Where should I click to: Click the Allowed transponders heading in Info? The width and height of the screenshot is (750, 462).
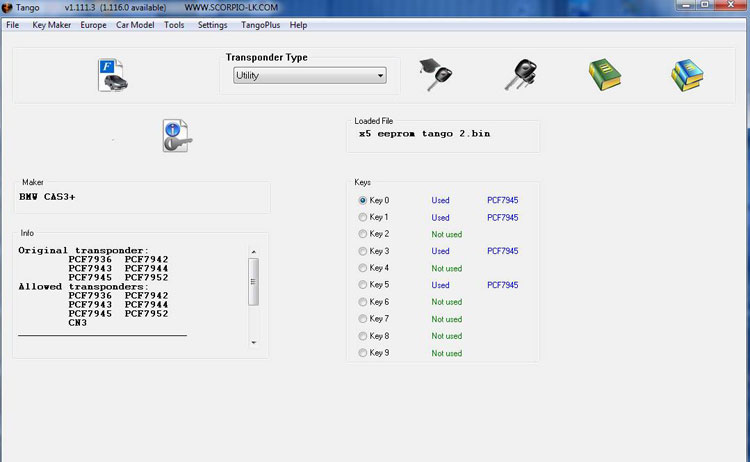(x=84, y=287)
